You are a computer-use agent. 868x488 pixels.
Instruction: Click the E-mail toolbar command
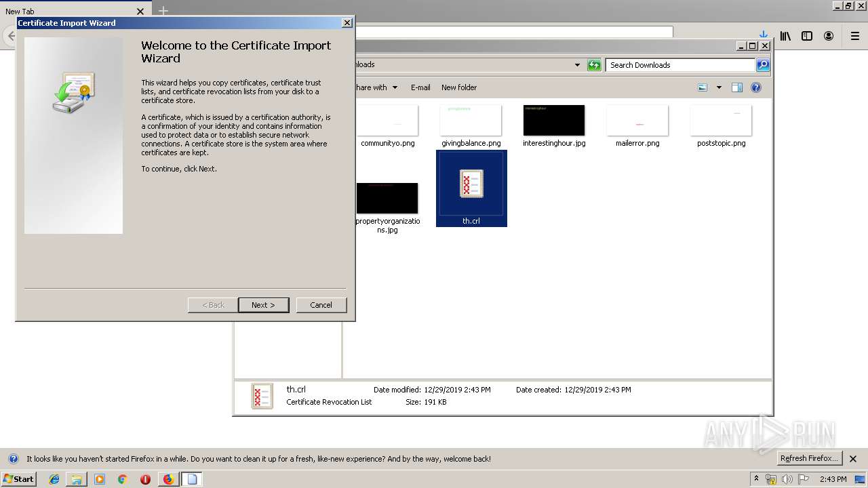pyautogui.click(x=420, y=87)
